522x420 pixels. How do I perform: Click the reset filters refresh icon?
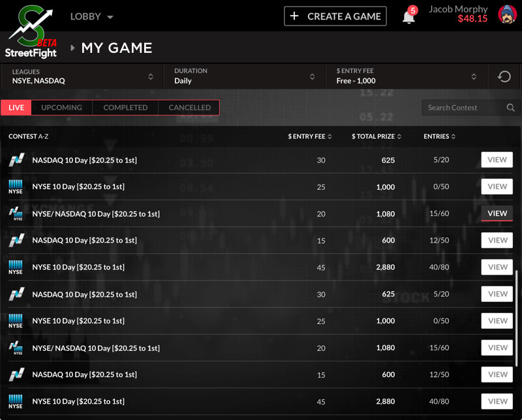pyautogui.click(x=504, y=76)
